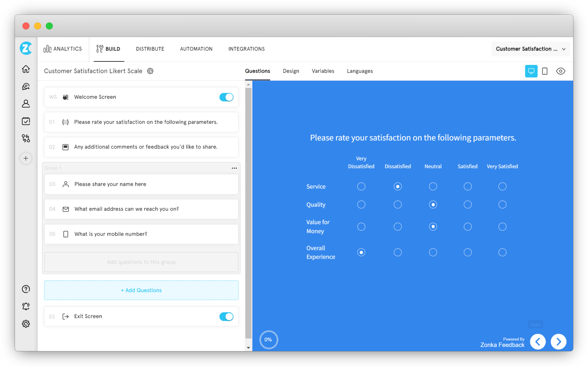This screenshot has width=588, height=366.
Task: Open the notifications bell icon
Action: (26, 306)
